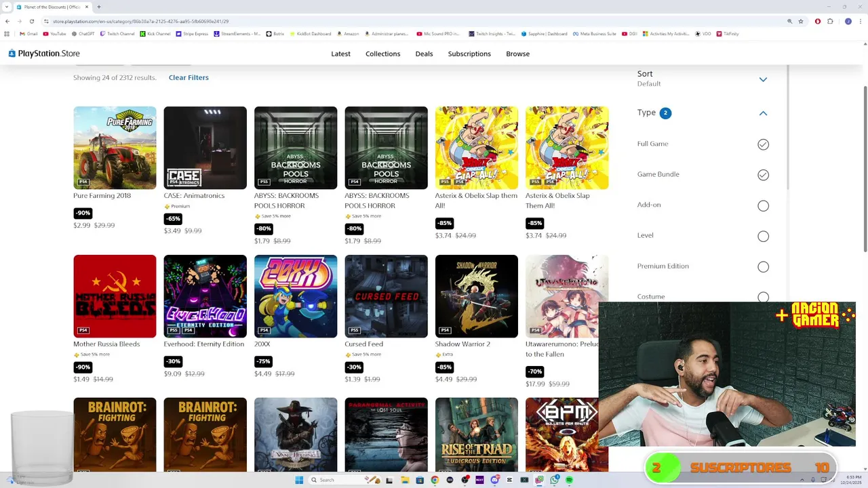The height and width of the screenshot is (488, 868).
Task: Open the Browse menu item
Action: (x=517, y=54)
